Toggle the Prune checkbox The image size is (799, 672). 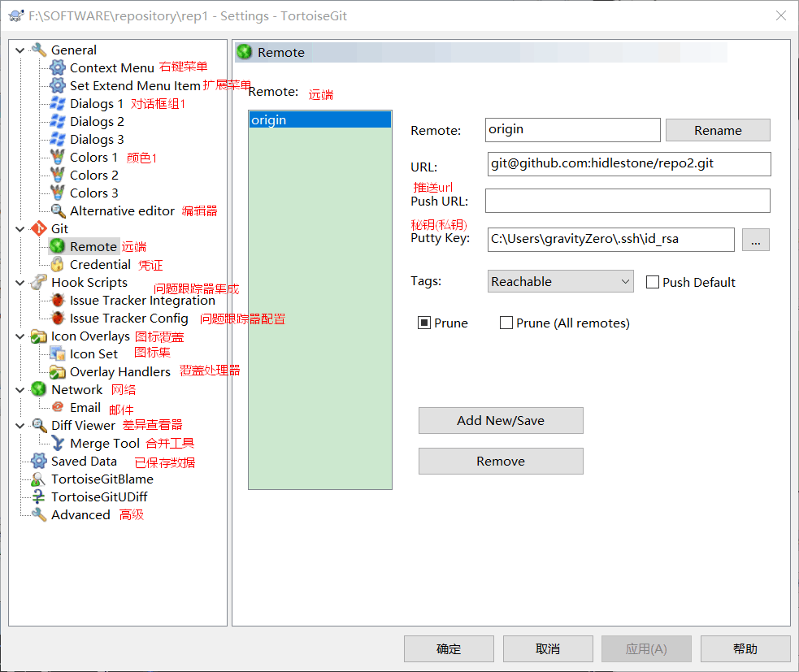click(x=424, y=323)
